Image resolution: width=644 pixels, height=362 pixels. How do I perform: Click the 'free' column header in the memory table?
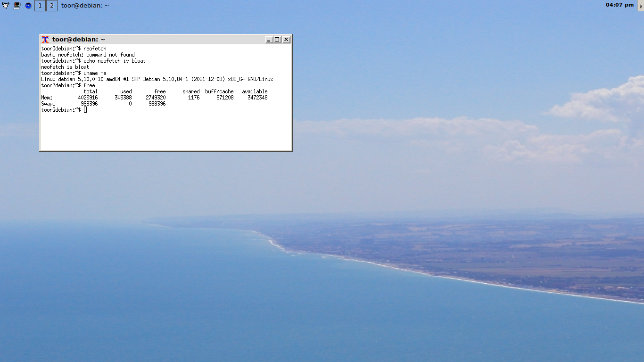(160, 91)
